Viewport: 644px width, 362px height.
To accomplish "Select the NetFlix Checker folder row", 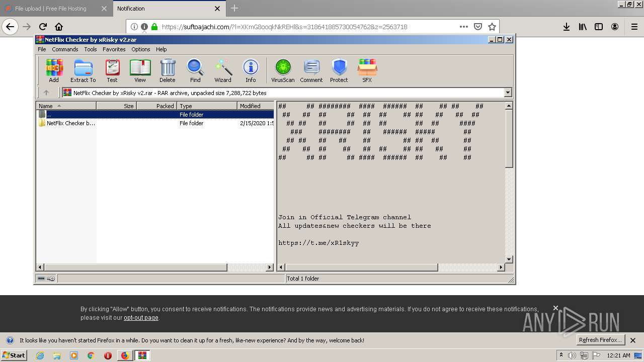I will (155, 123).
